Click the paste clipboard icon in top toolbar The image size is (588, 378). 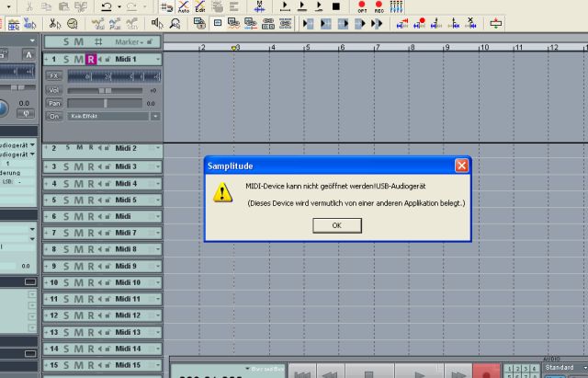[63, 6]
